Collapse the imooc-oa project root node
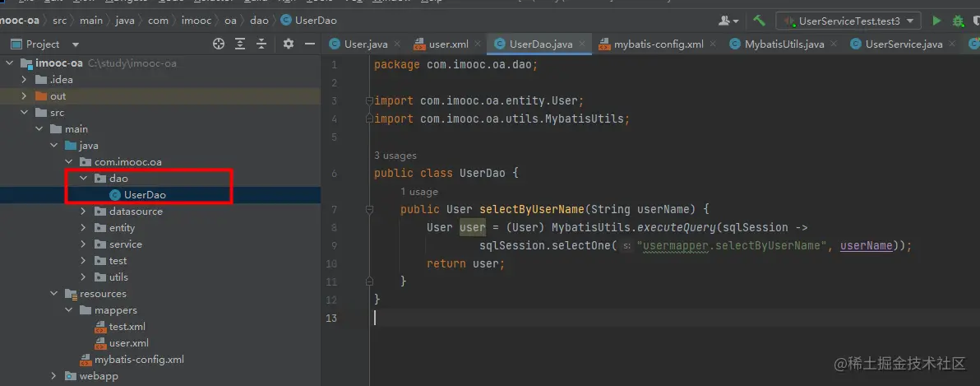 pos(9,63)
